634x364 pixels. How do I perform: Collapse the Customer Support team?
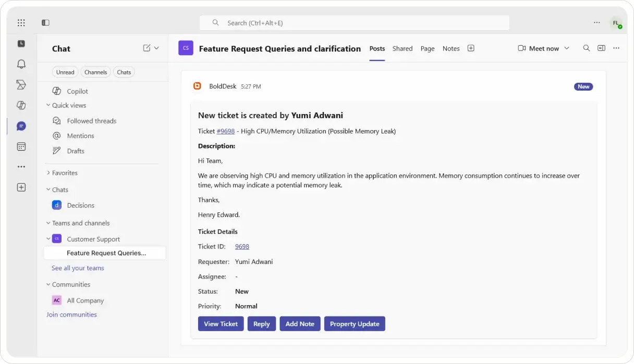point(48,239)
